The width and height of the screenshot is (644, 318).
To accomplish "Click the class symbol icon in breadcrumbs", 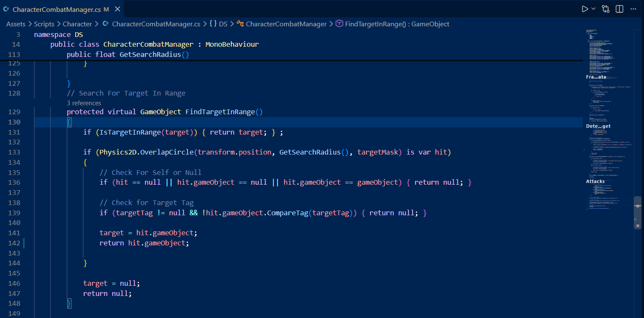I will pos(240,24).
